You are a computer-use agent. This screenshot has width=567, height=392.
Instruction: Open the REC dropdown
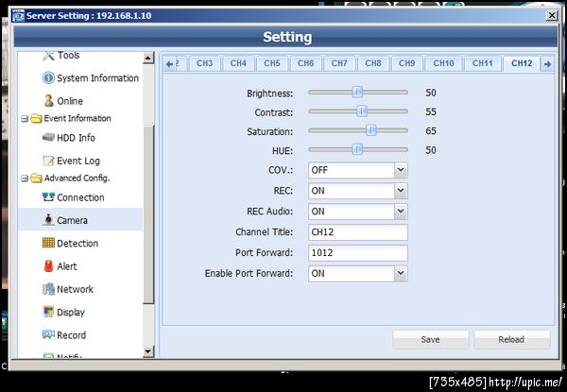point(401,191)
